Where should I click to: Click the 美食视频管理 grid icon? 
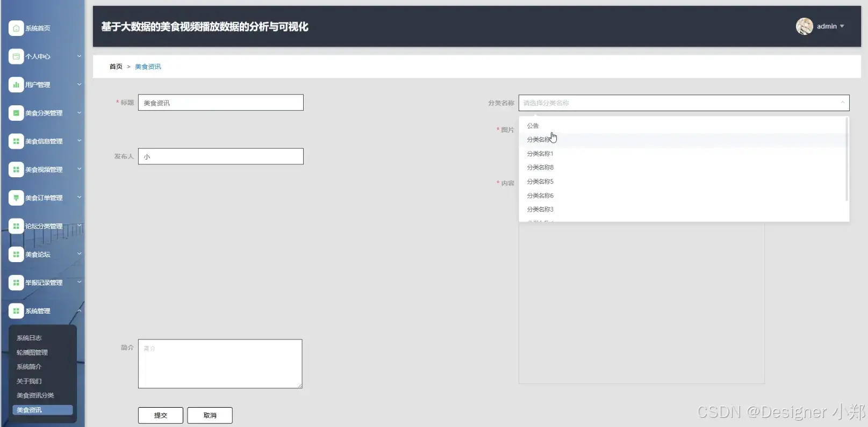coord(16,169)
